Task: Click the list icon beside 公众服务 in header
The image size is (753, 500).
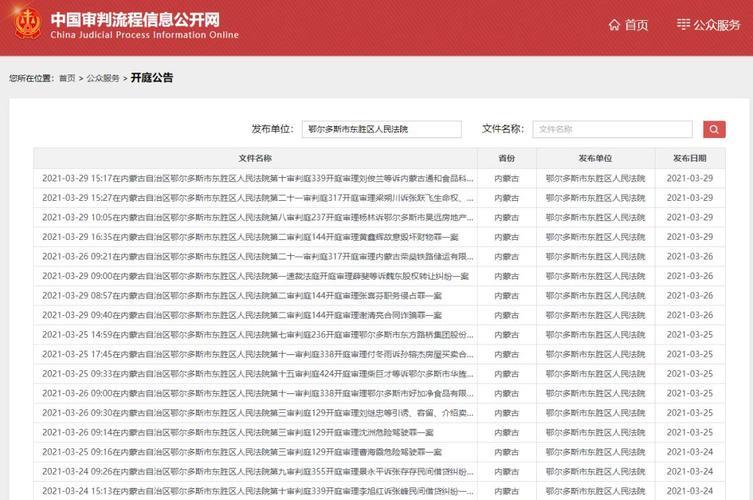Action: (683, 24)
